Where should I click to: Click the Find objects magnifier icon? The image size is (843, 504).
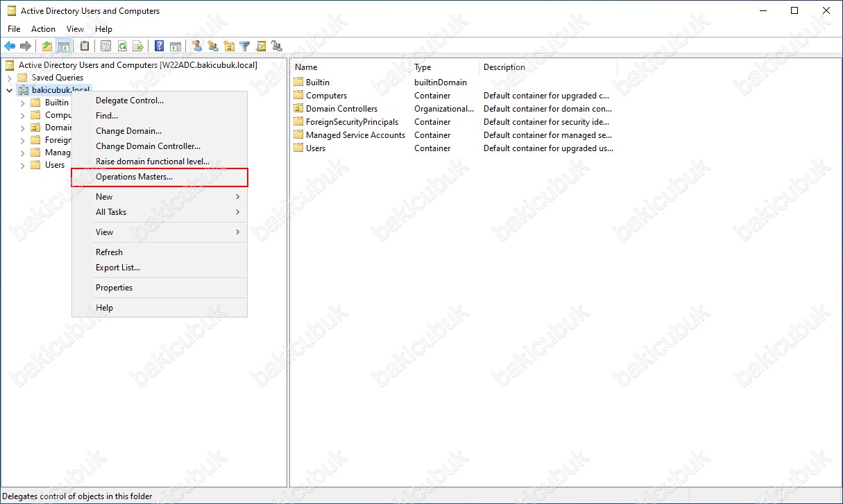click(261, 46)
